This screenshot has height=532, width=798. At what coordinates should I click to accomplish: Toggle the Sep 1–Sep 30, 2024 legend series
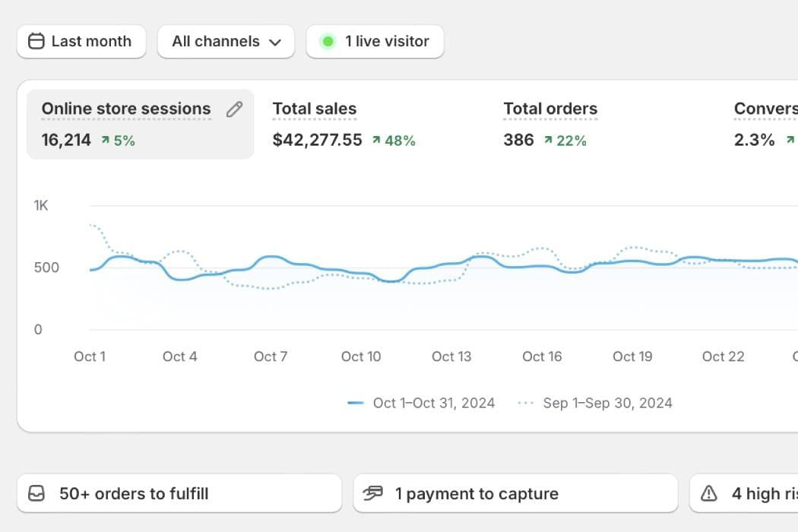pos(596,403)
